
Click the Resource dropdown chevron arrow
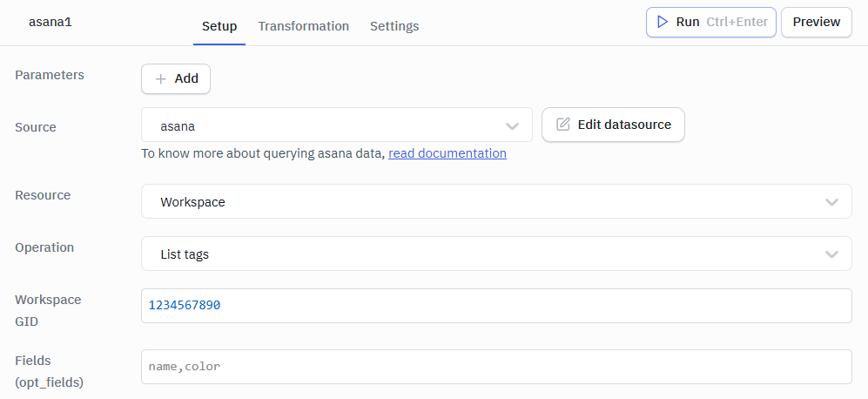tap(831, 202)
